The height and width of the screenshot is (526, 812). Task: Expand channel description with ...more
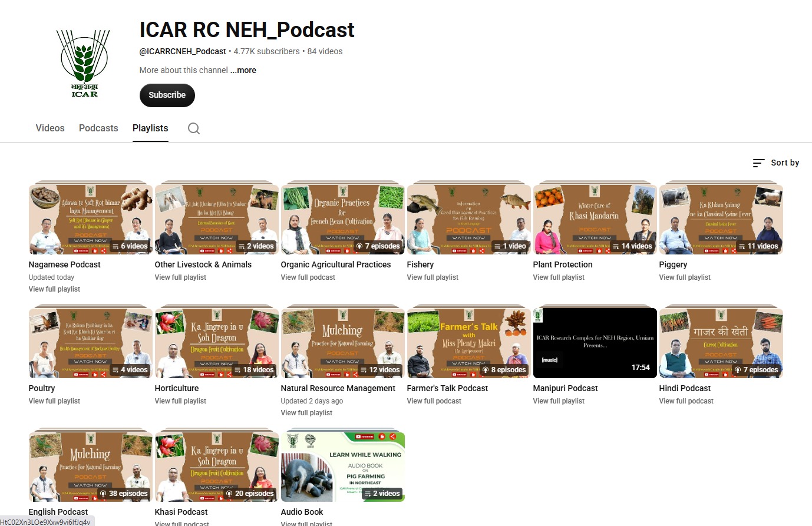[243, 70]
